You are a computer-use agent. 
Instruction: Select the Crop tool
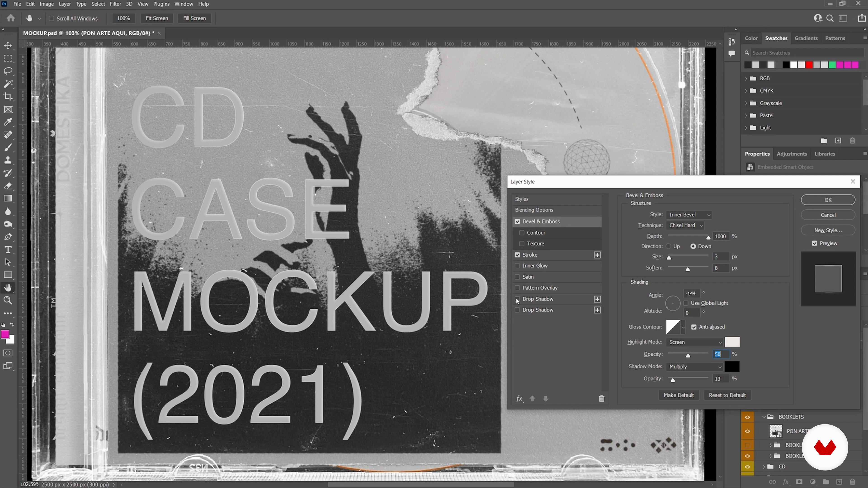coord(8,97)
